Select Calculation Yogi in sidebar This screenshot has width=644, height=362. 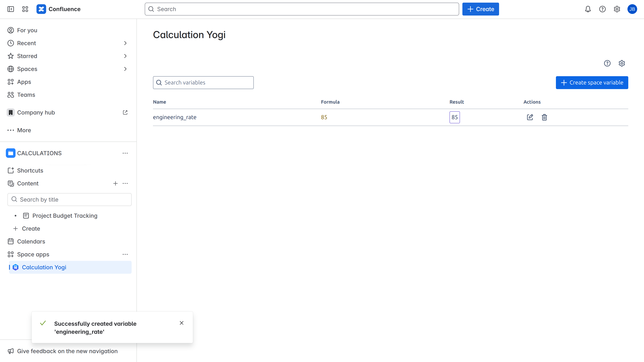44,267
